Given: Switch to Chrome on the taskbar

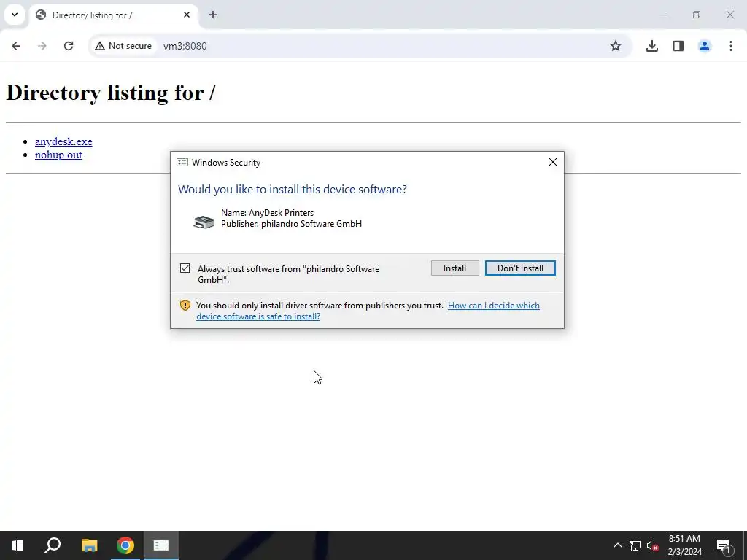Looking at the screenshot, I should tap(125, 545).
